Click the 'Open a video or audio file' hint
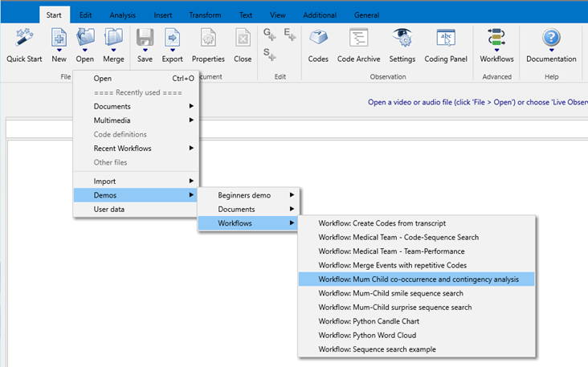The height and width of the screenshot is (367, 588). (478, 102)
